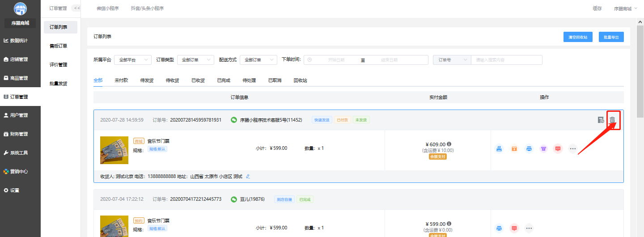Expand the 序盟商城 account menu at top right
This screenshot has width=644, height=237.
tap(626, 8)
